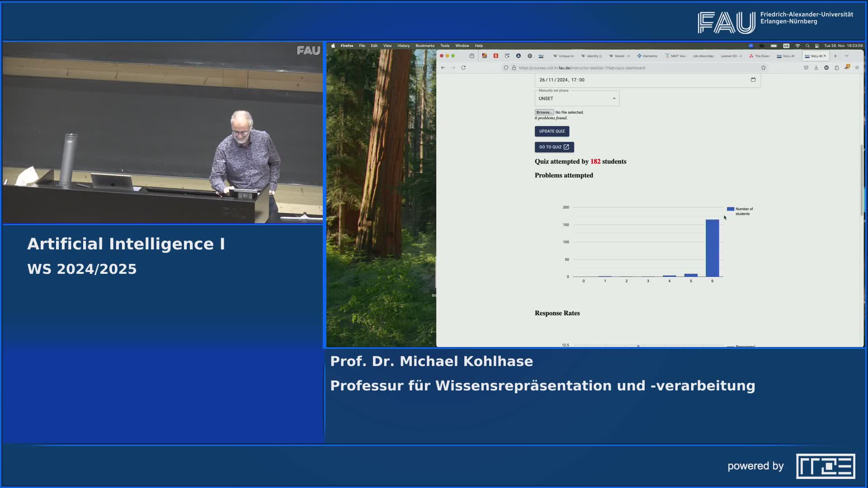Switch to the MMT View tab
The height and width of the screenshot is (488, 868).
click(x=676, y=56)
